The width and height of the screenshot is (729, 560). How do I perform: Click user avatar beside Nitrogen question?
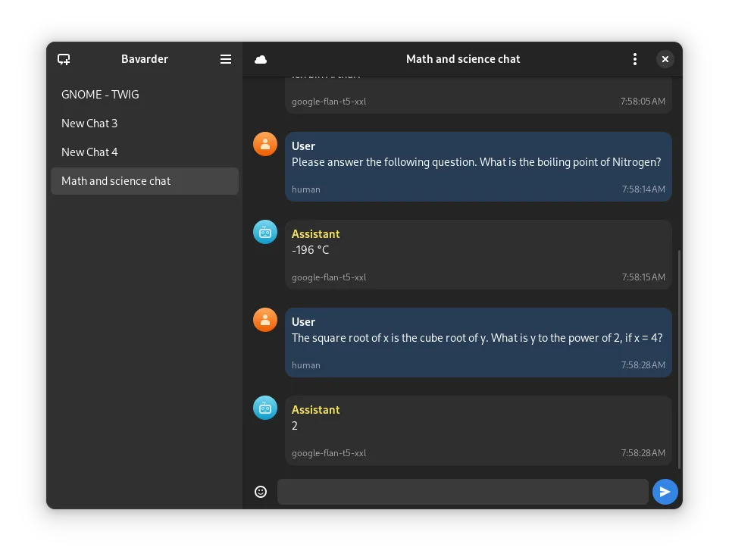265,144
